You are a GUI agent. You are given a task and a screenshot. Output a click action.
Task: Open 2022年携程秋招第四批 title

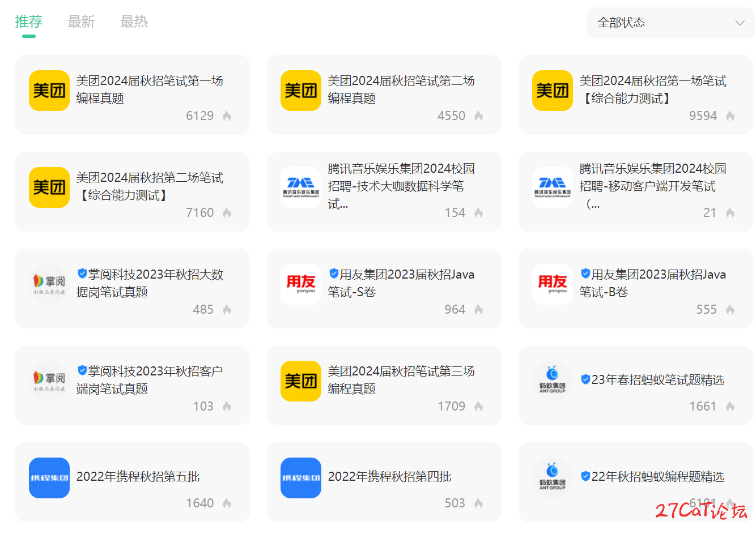(389, 477)
